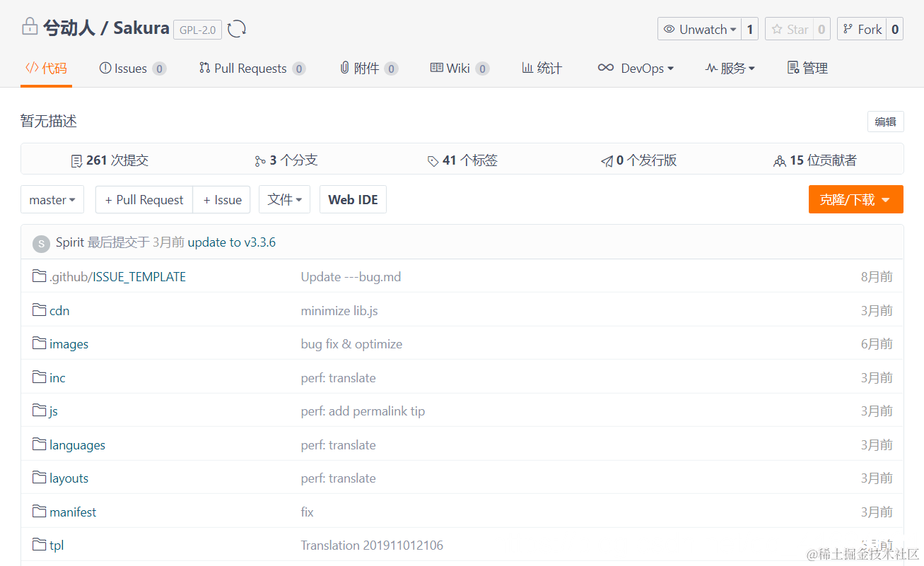The width and height of the screenshot is (924, 566).
Task: Open the Web IDE
Action: (353, 200)
